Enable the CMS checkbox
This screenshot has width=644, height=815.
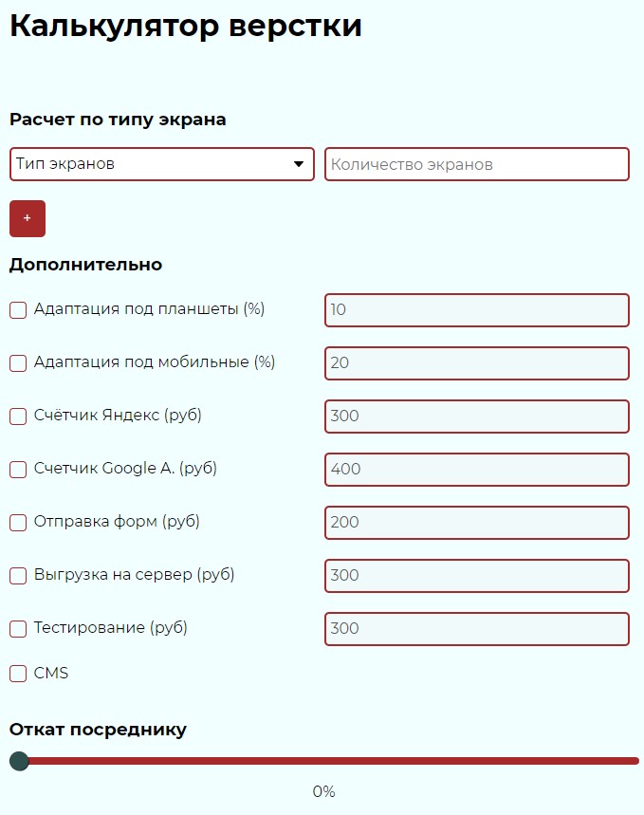click(x=18, y=674)
